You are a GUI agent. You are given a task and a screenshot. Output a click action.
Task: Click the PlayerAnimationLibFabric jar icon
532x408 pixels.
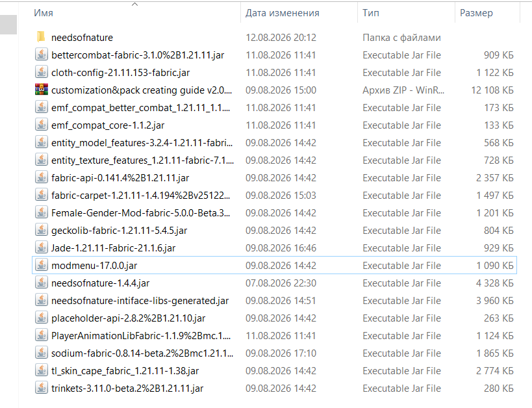[42, 335]
